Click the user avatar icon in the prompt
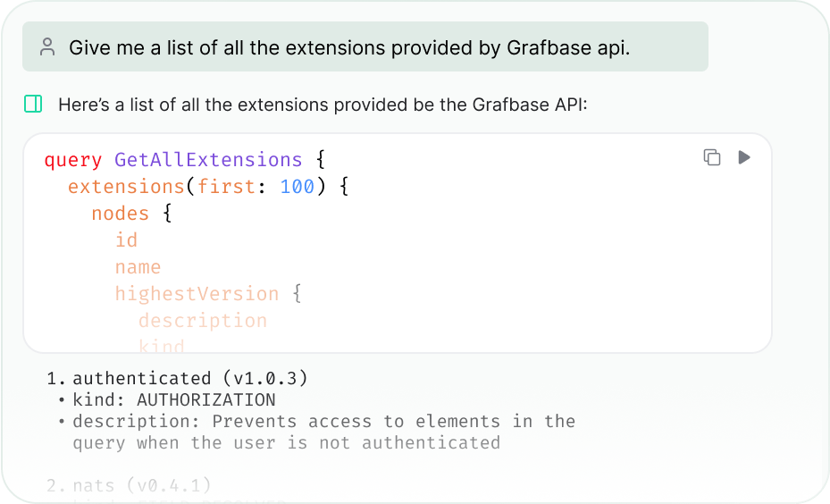830x504 pixels. point(47,47)
